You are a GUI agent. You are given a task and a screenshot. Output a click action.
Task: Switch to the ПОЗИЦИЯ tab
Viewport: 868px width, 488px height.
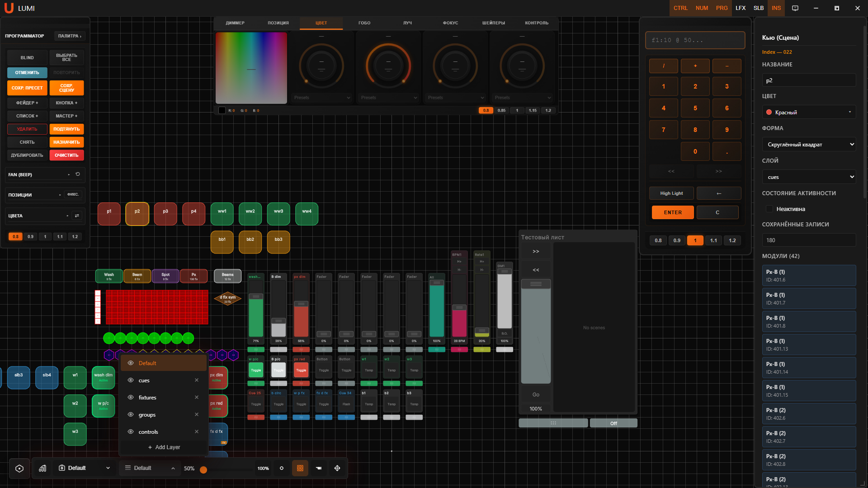(x=278, y=23)
